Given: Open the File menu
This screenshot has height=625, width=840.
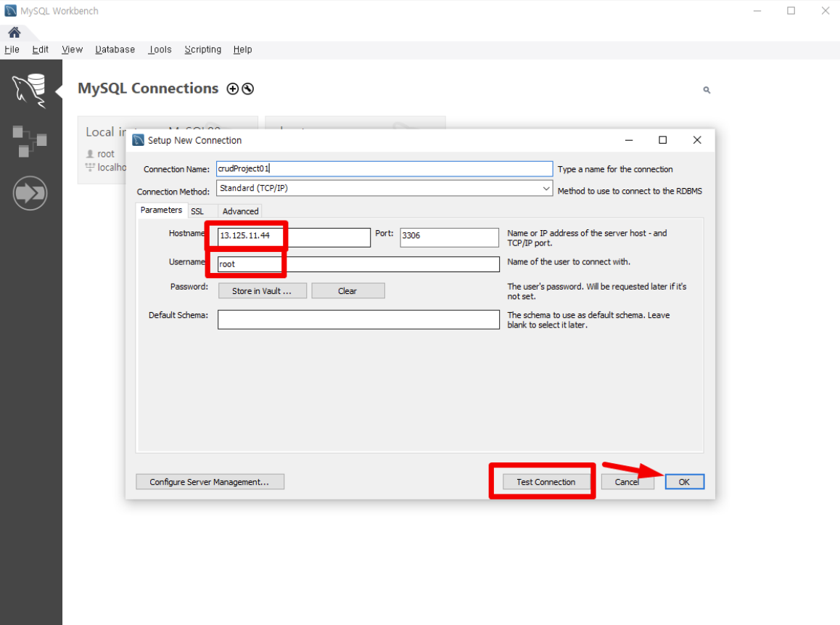Looking at the screenshot, I should pos(12,49).
